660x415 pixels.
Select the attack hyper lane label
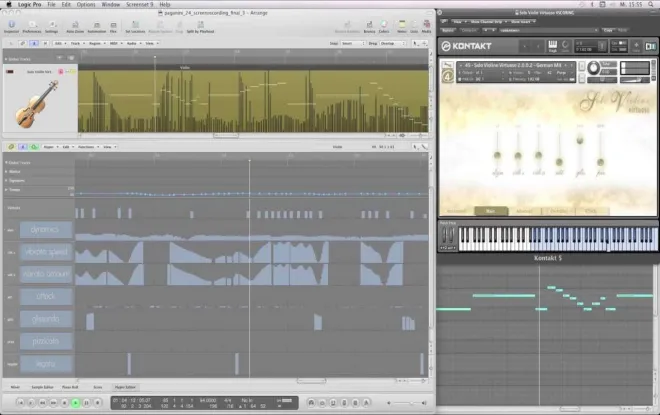click(46, 297)
